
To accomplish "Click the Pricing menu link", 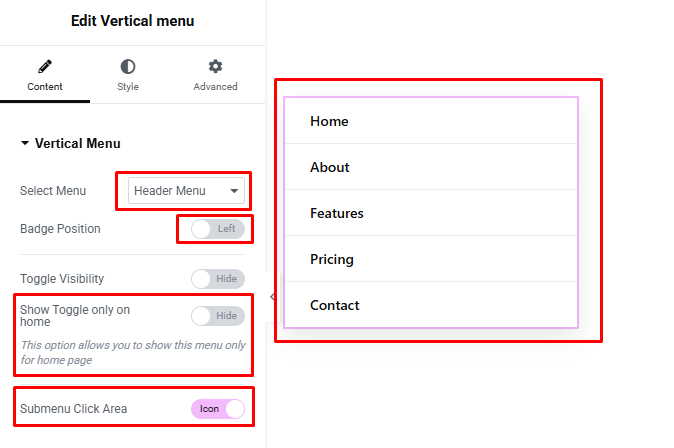I will tap(332, 259).
